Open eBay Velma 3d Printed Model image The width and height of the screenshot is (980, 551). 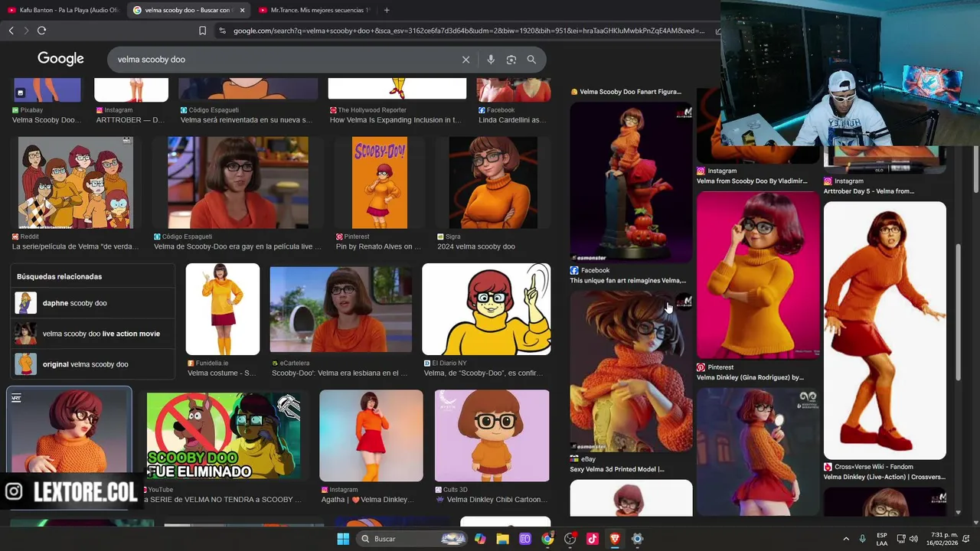coord(631,372)
